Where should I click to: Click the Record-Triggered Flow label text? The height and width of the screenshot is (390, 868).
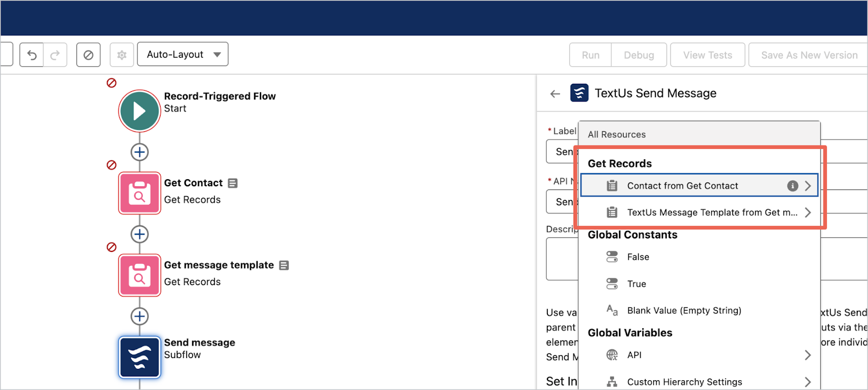[x=220, y=96]
